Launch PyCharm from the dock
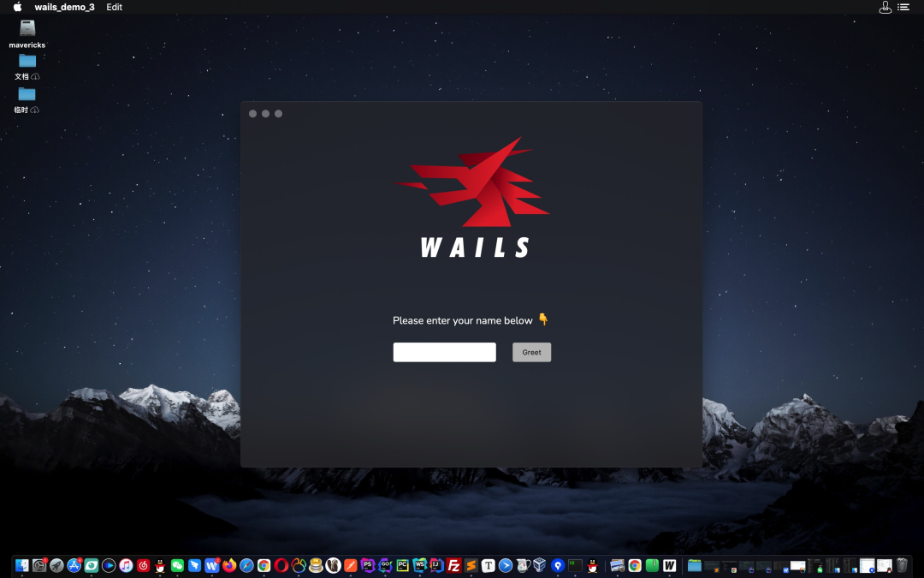This screenshot has width=924, height=578. click(402, 566)
